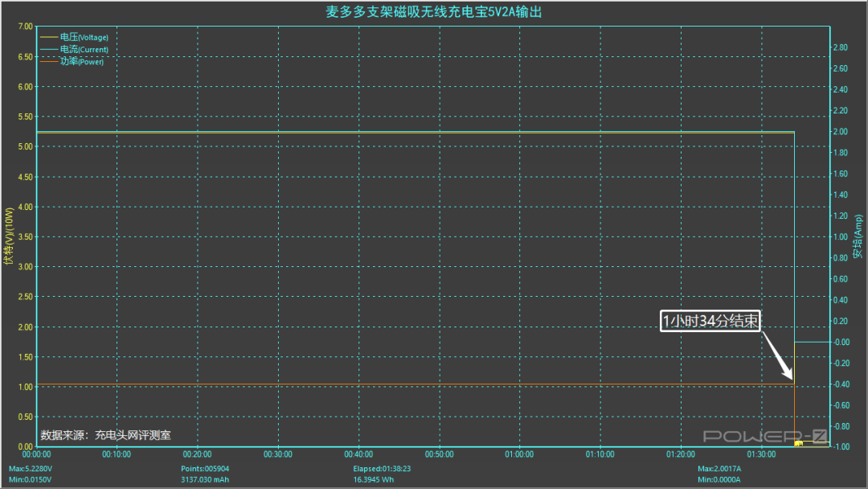This screenshot has height=489, width=868.
Task: Click the data source text 充电头网评测室
Action: (133, 435)
